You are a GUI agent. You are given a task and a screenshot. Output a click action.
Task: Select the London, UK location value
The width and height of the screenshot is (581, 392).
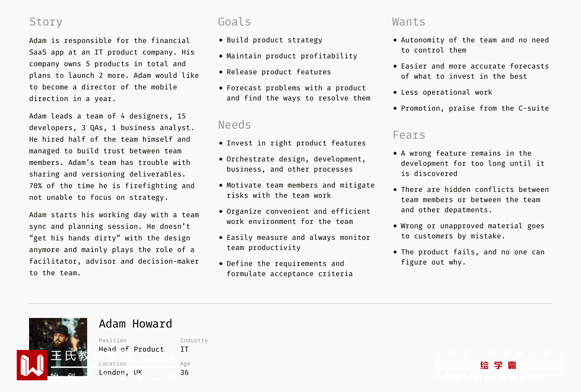[x=121, y=373]
